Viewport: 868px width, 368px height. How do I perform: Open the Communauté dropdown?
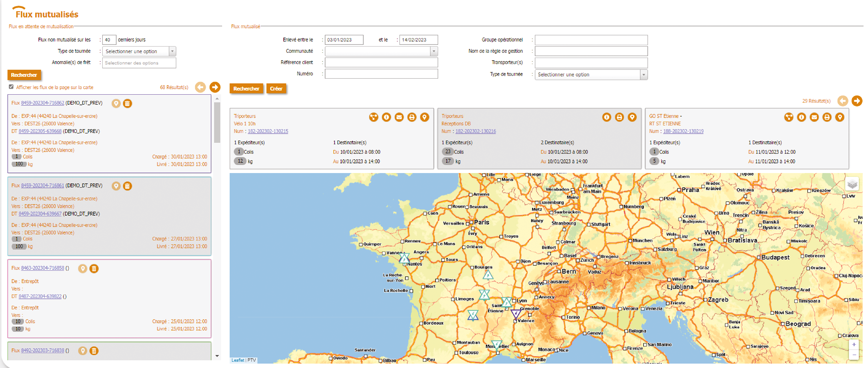click(x=381, y=52)
